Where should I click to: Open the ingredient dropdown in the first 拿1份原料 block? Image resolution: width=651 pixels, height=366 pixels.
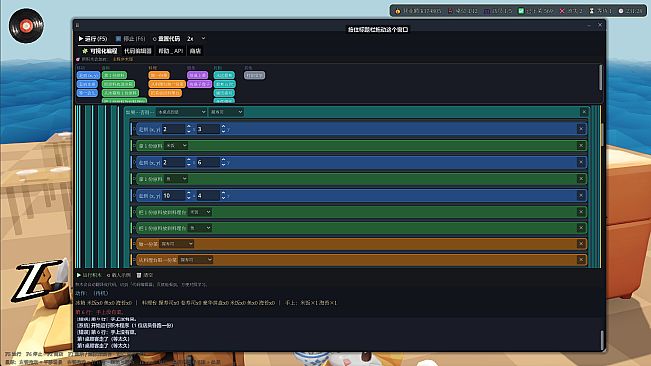(176, 146)
